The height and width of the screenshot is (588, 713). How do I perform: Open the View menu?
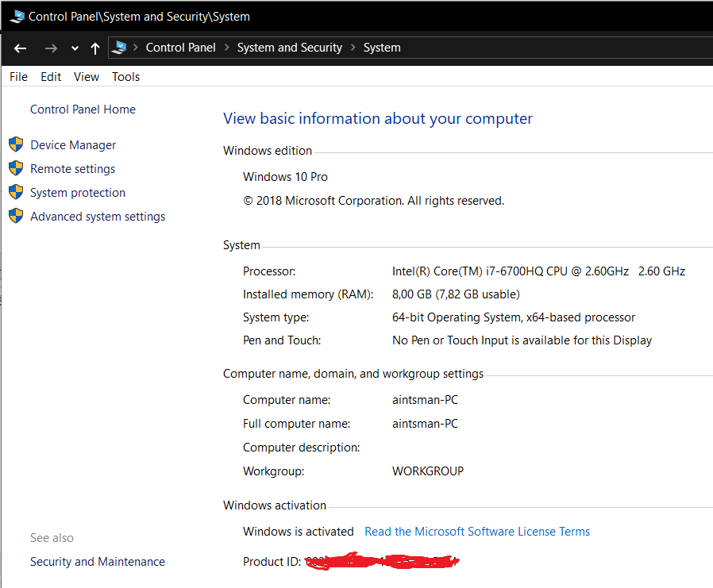pos(87,77)
